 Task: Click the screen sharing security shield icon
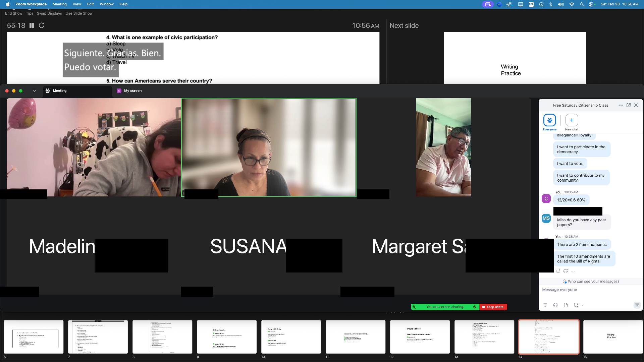pos(475,307)
